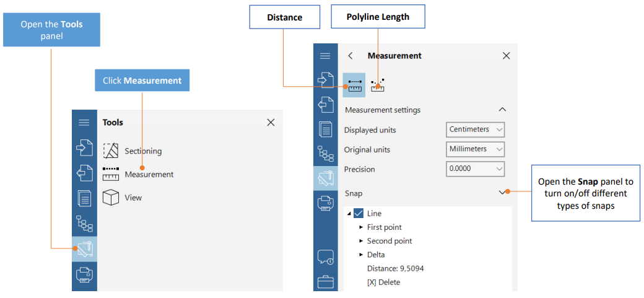Click the [X] Delete measurement link
The width and height of the screenshot is (644, 298).
tap(383, 283)
